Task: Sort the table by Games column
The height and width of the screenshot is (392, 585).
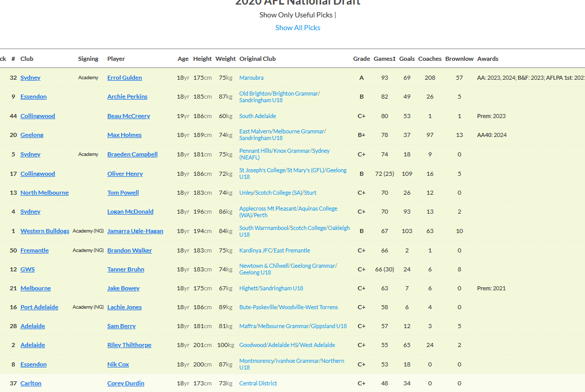Action: [x=384, y=59]
